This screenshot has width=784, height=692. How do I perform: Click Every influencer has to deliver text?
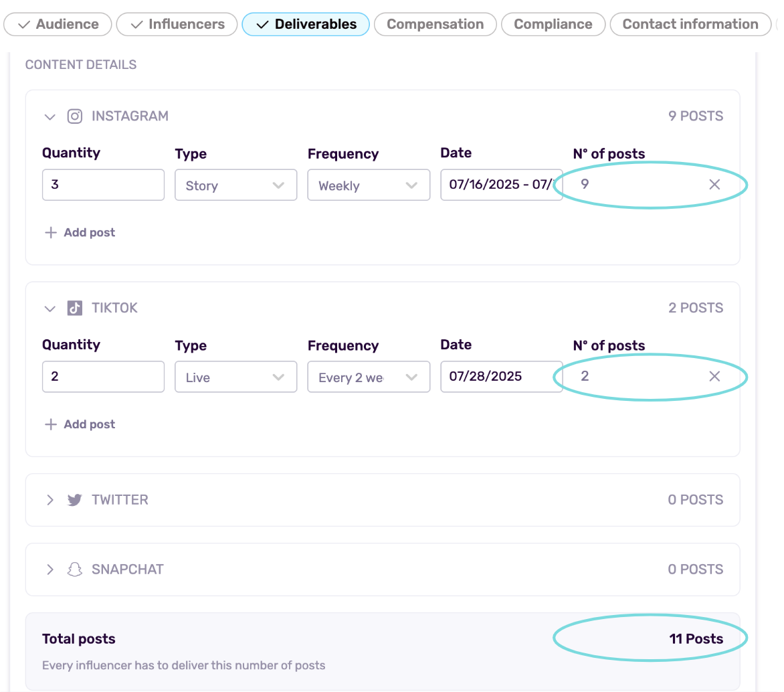[183, 665]
